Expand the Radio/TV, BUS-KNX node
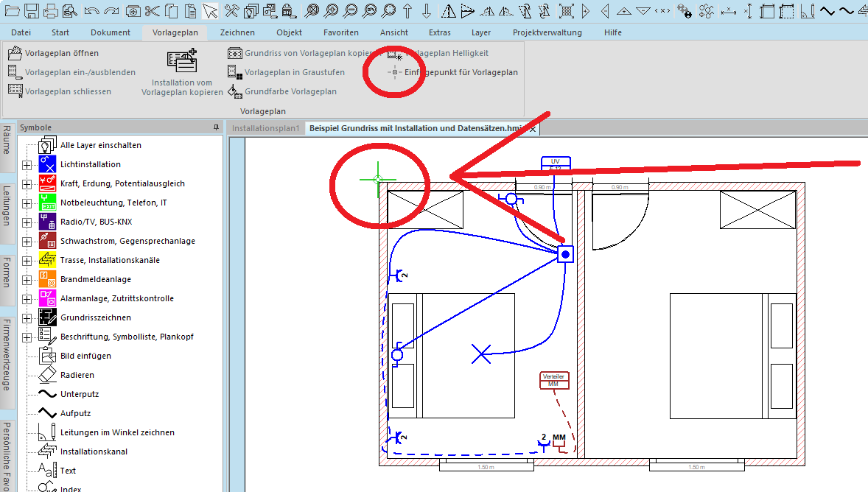The height and width of the screenshot is (492, 868). point(27,222)
